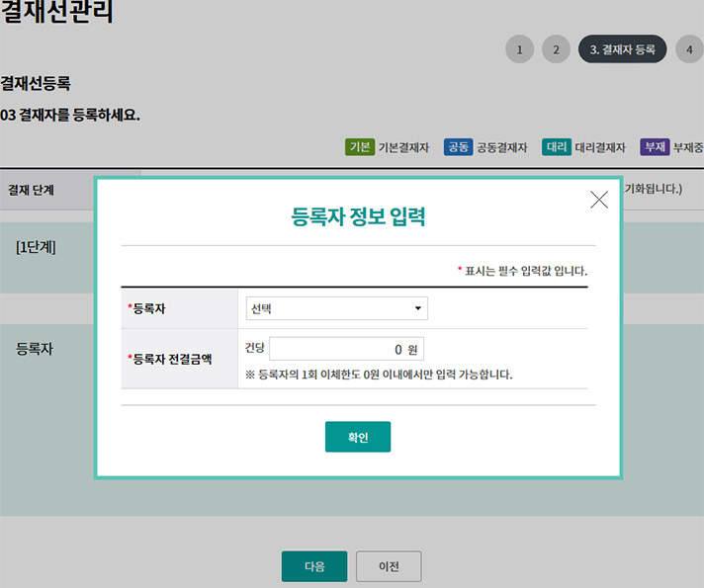
Task: Click the 다음 button
Action: pyautogui.click(x=314, y=566)
